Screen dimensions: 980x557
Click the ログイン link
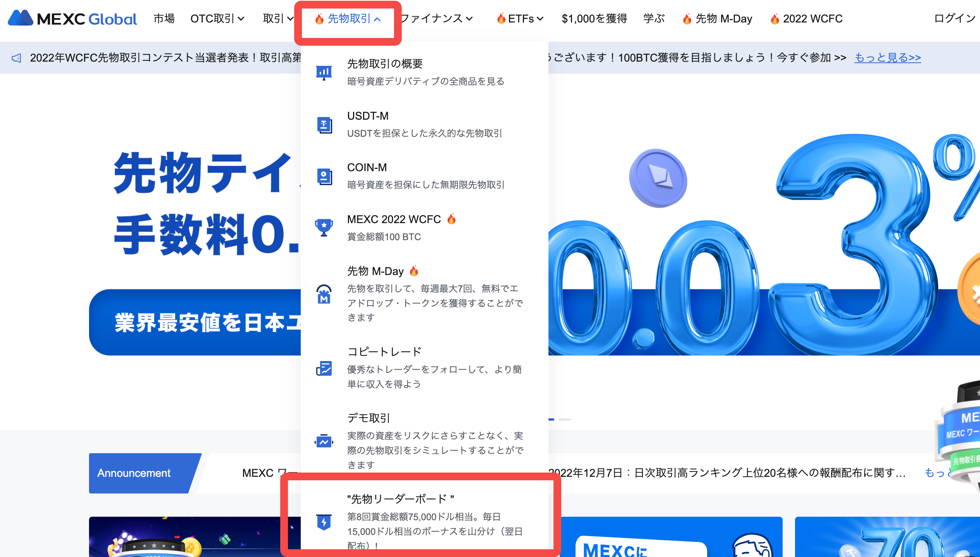(x=954, y=19)
